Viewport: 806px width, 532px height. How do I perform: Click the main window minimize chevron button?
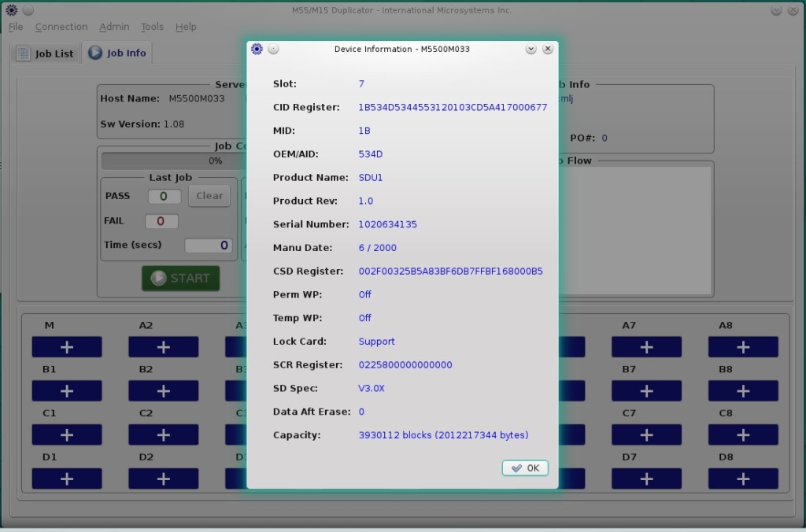coord(776,9)
